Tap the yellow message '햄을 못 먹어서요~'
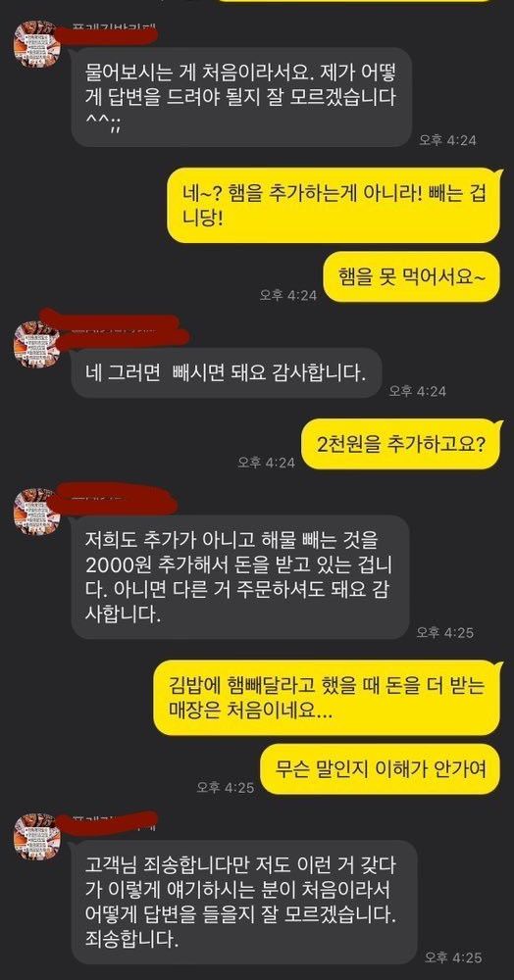This screenshot has width=514, height=980. (x=412, y=277)
